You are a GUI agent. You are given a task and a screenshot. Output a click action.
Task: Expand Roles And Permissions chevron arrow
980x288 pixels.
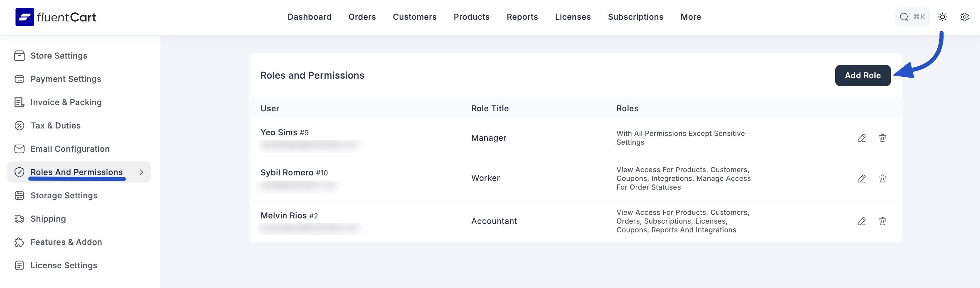(141, 172)
